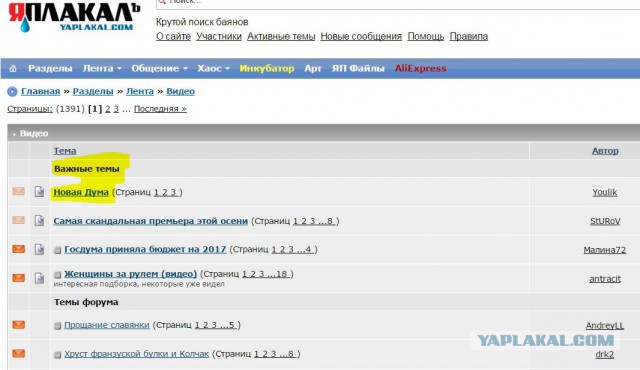This screenshot has width=640, height=370.
Task: Open the Самая скандальная премьера этой осени topic
Action: click(x=151, y=221)
